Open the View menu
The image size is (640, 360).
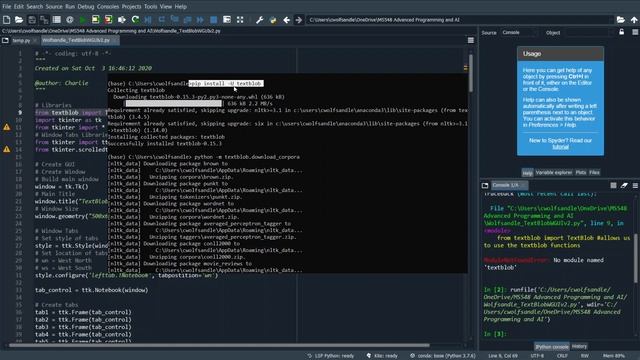click(166, 7)
